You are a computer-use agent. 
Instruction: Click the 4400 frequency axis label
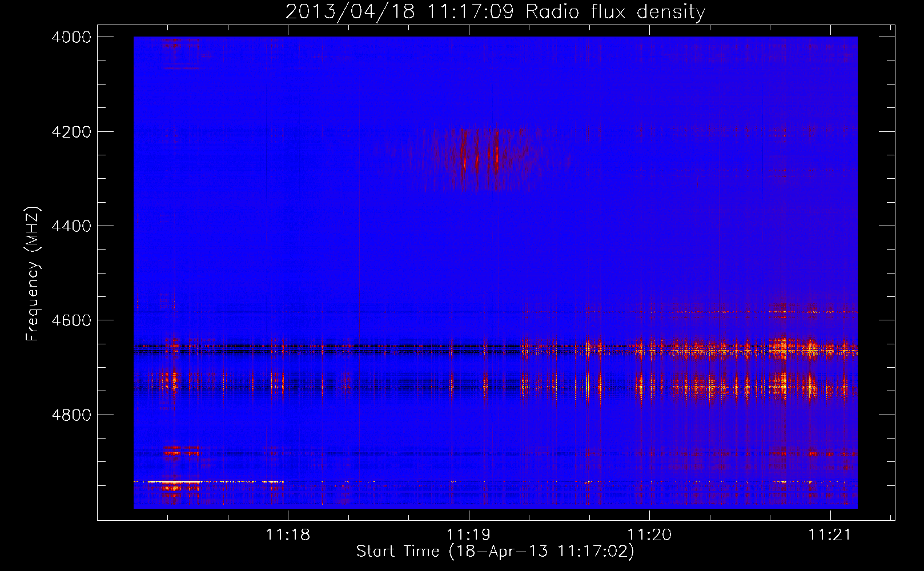pos(71,226)
